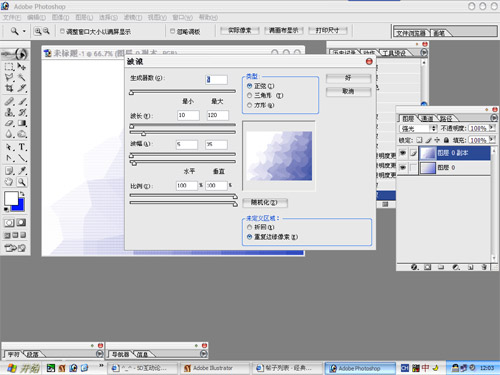Screen dimensions: 500x375
Task: Click the lock-all padlock icon in Layers panel
Action: (x=446, y=140)
